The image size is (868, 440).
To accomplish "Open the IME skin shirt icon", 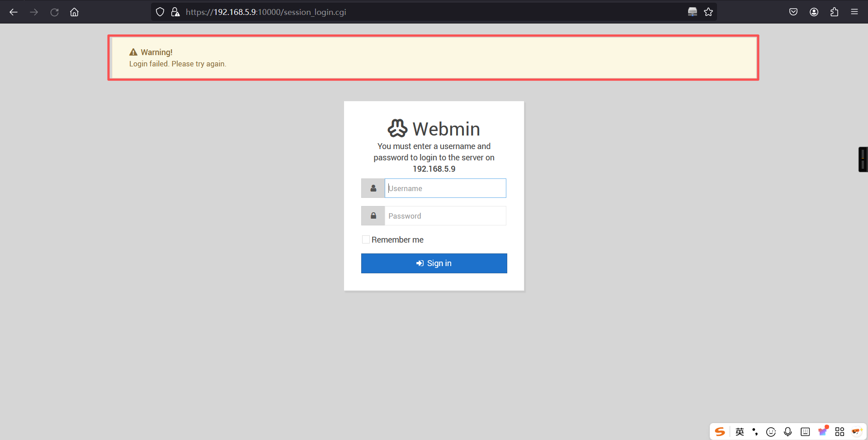I will 823,431.
